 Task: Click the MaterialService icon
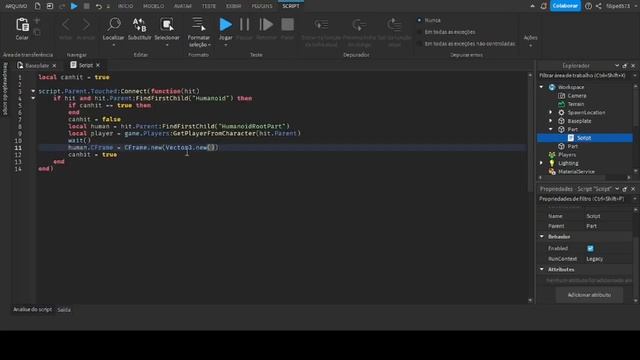coord(552,172)
